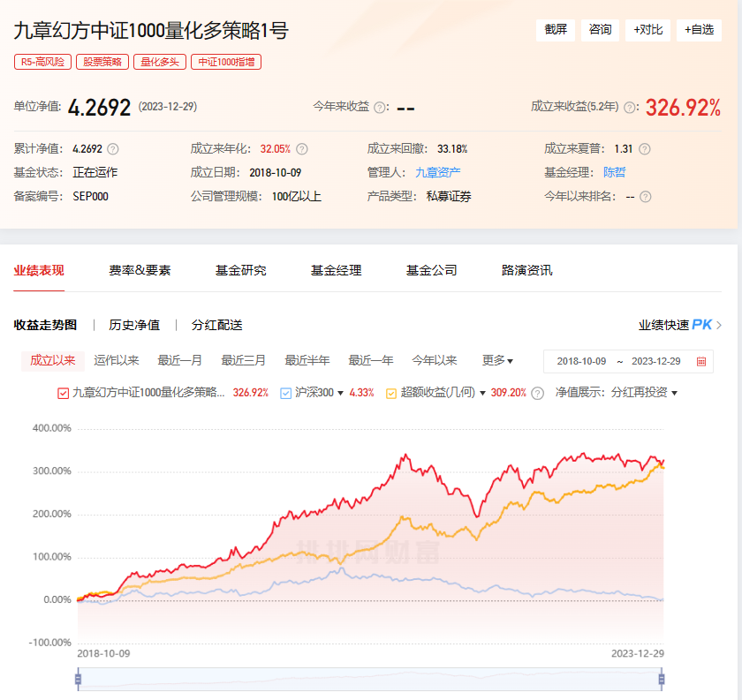Click help icon next to 今年来收益
The image size is (742, 700).
pyautogui.click(x=380, y=108)
